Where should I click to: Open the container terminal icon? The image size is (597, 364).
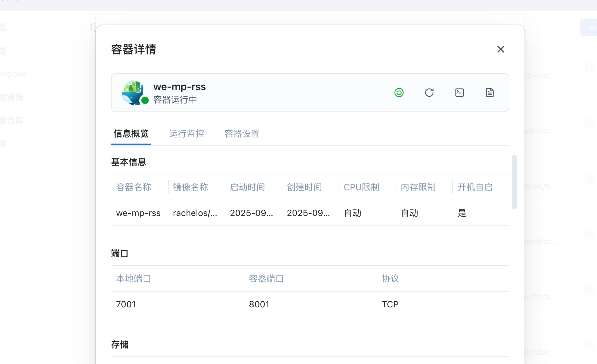(x=459, y=93)
